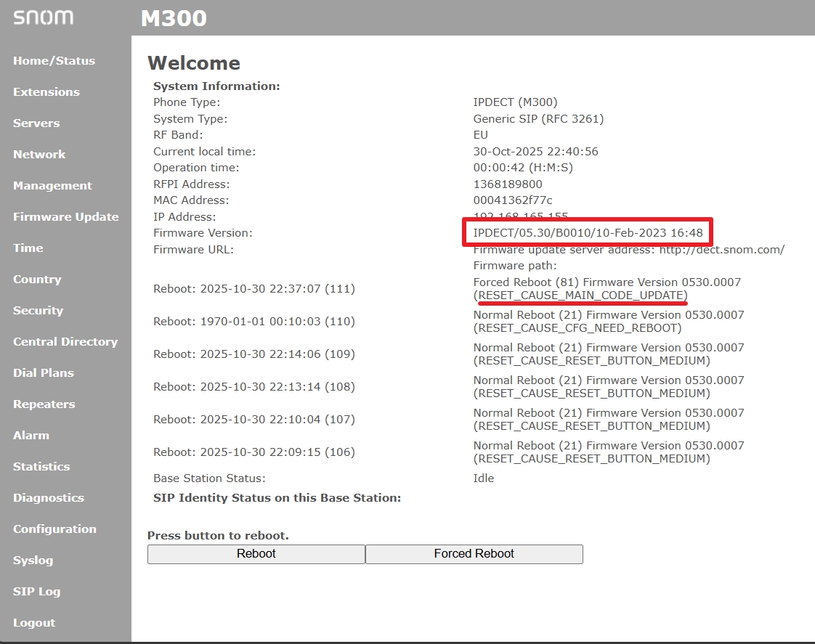The height and width of the screenshot is (644, 815).
Task: Click RESET_CAUSE_MAIN_CODE_UPDATE text
Action: [x=580, y=295]
